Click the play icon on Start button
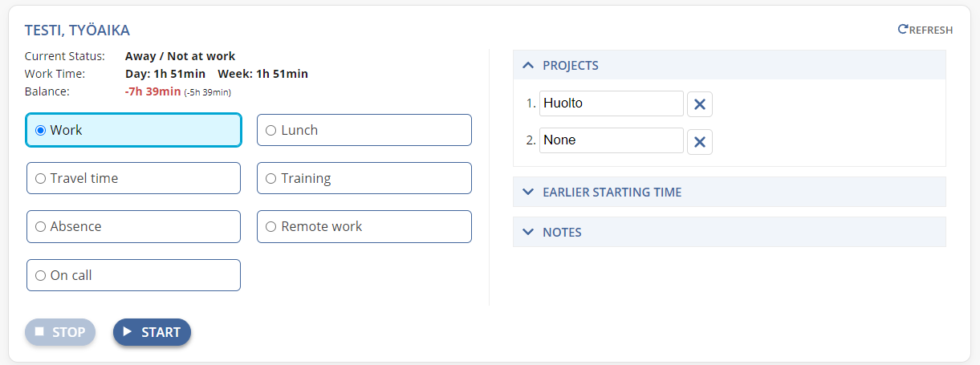Viewport: 980px width, 365px height. pyautogui.click(x=127, y=331)
